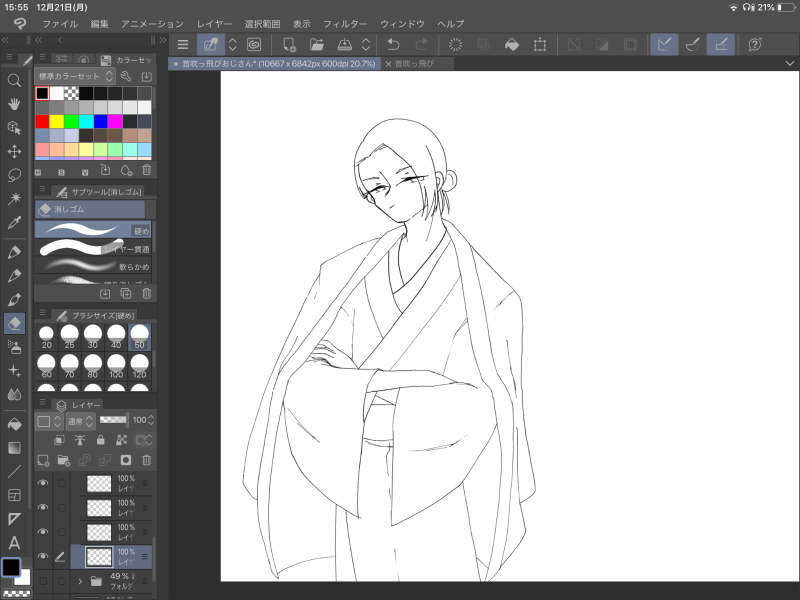Create new layer folder icon
The width and height of the screenshot is (800, 600).
64,460
